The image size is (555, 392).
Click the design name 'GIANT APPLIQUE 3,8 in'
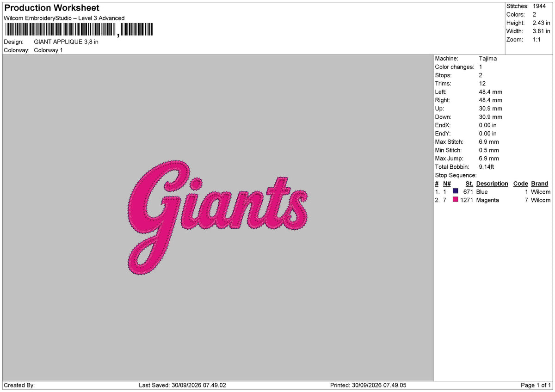[x=66, y=42]
